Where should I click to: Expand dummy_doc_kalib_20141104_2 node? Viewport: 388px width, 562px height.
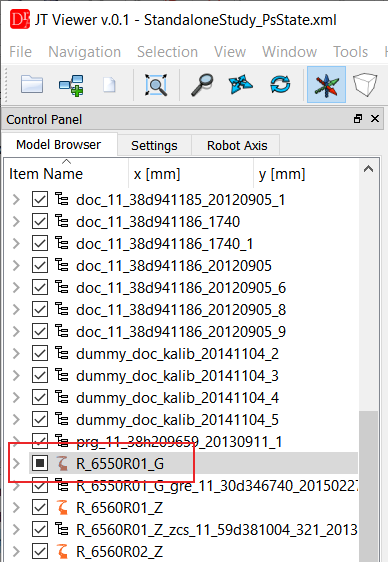click(16, 353)
